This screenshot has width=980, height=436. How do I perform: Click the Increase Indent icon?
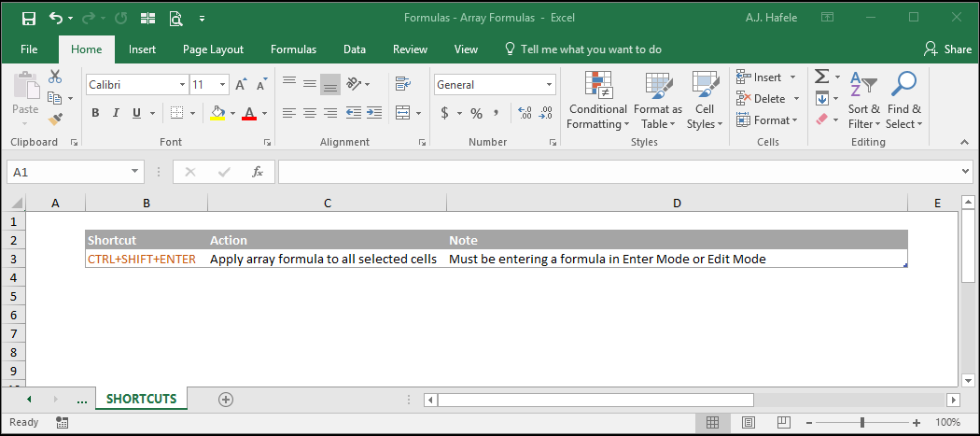(x=374, y=113)
